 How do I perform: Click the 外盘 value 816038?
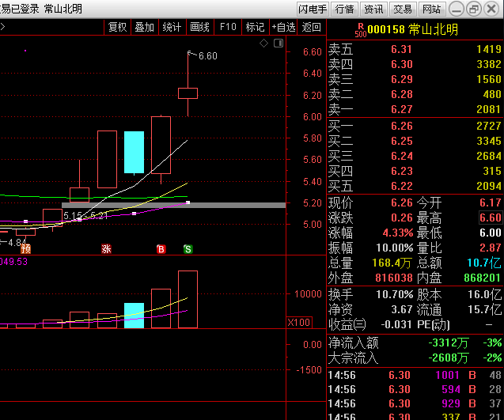[x=394, y=278]
